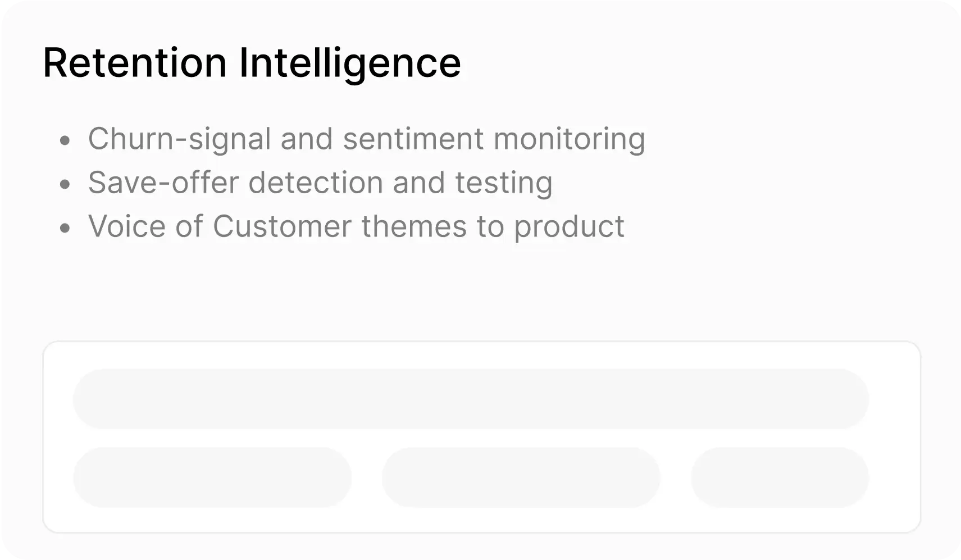Image resolution: width=961 pixels, height=560 pixels.
Task: Click the word 'monitoring' in first bullet
Action: point(569,139)
